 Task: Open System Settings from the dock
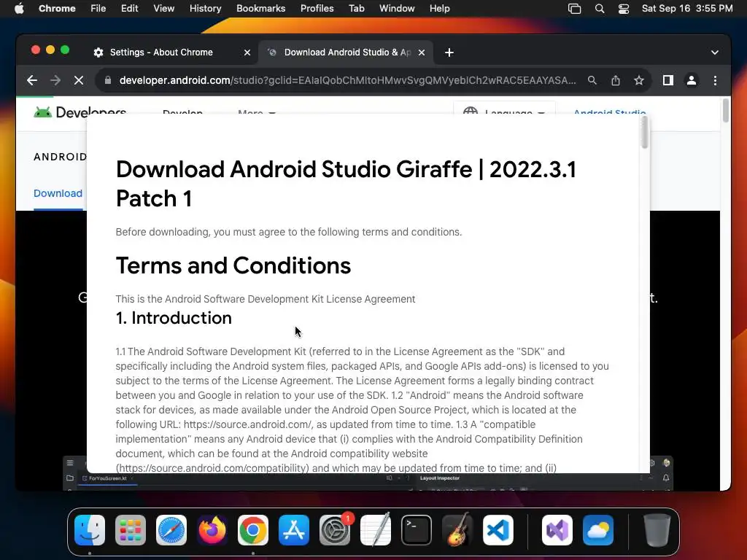pos(335,530)
